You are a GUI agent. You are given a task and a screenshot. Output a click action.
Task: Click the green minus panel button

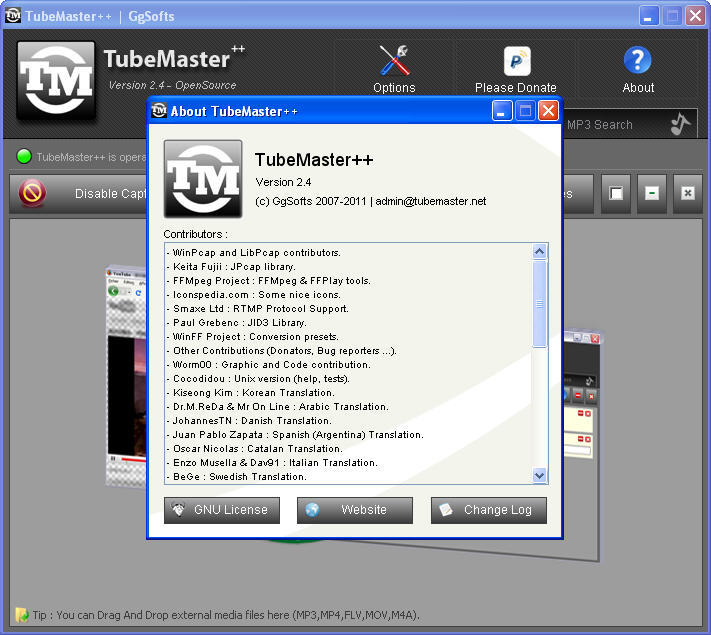click(x=652, y=194)
